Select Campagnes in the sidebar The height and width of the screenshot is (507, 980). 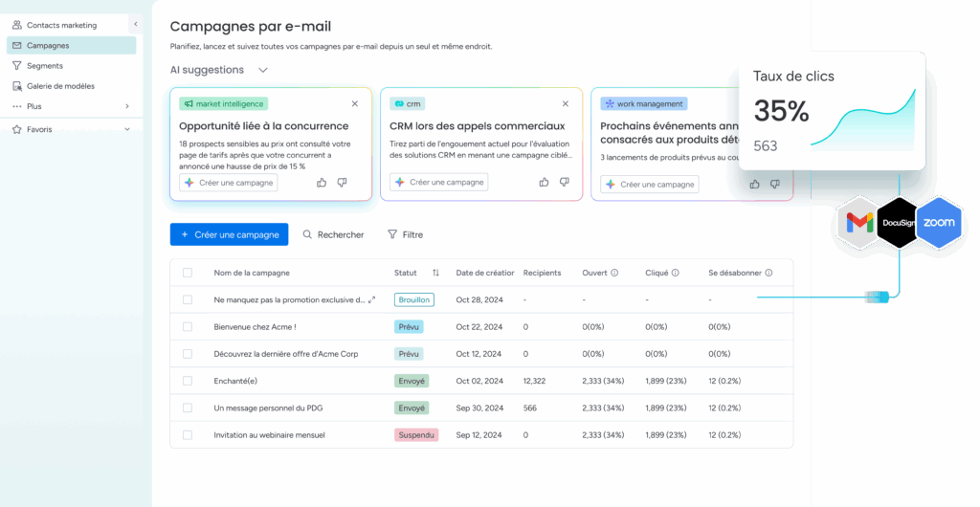(71, 46)
